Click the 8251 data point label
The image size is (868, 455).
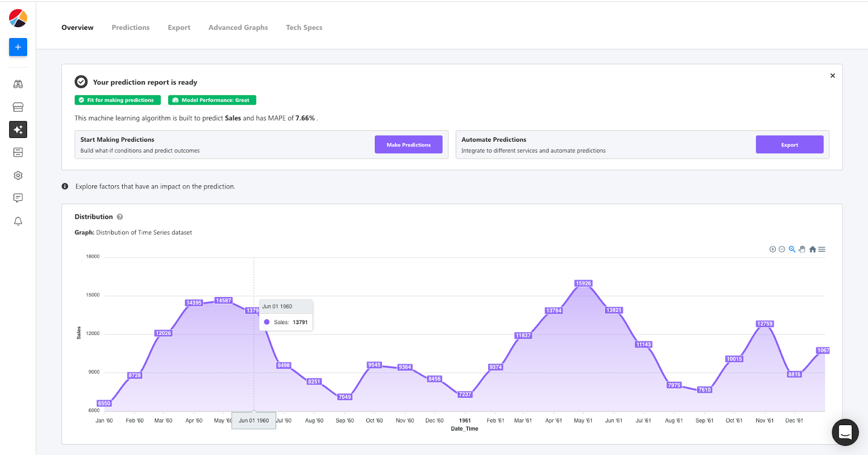[314, 382]
